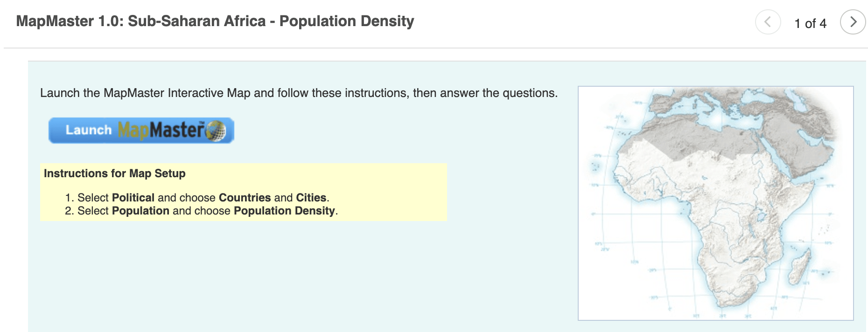868x332 pixels.
Task: Click the "Launch the MapMaster Interactive Map" sentence
Action: point(299,93)
